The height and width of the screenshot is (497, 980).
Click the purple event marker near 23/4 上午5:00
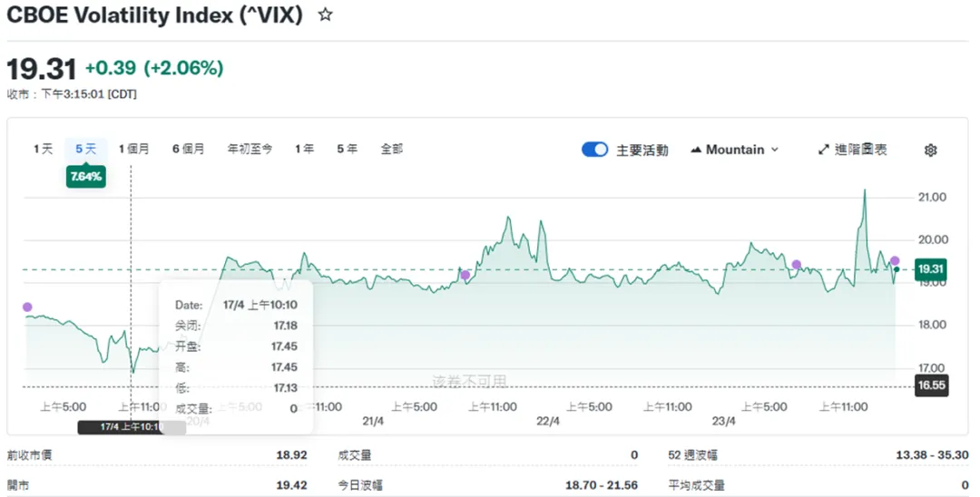tap(797, 265)
